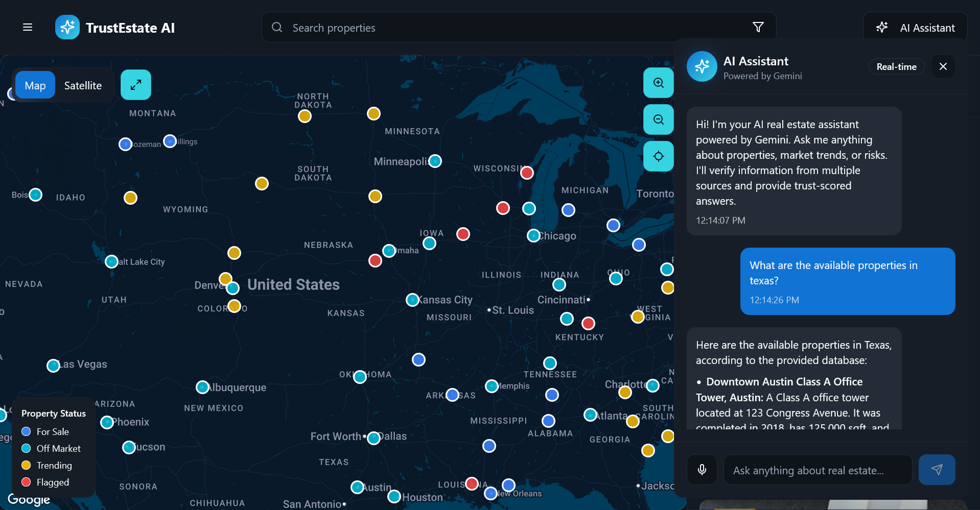The height and width of the screenshot is (510, 980).
Task: Click the "12:14:07 PM" timestamp
Action: [720, 221]
